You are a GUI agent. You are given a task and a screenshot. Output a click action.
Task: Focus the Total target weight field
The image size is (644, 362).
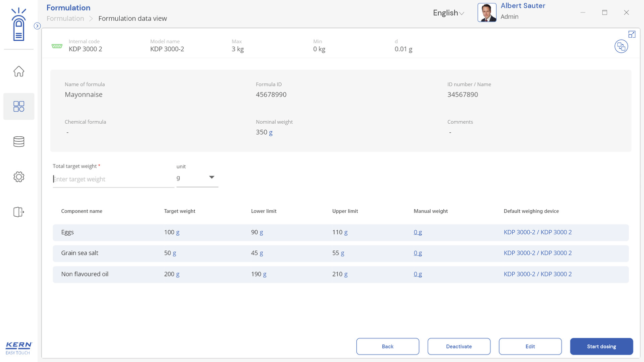(x=113, y=179)
